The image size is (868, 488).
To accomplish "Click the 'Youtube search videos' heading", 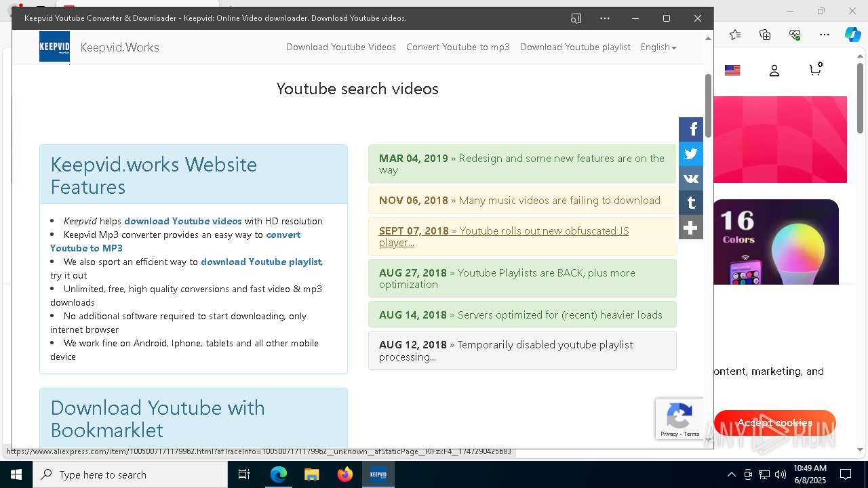I will coord(357,89).
